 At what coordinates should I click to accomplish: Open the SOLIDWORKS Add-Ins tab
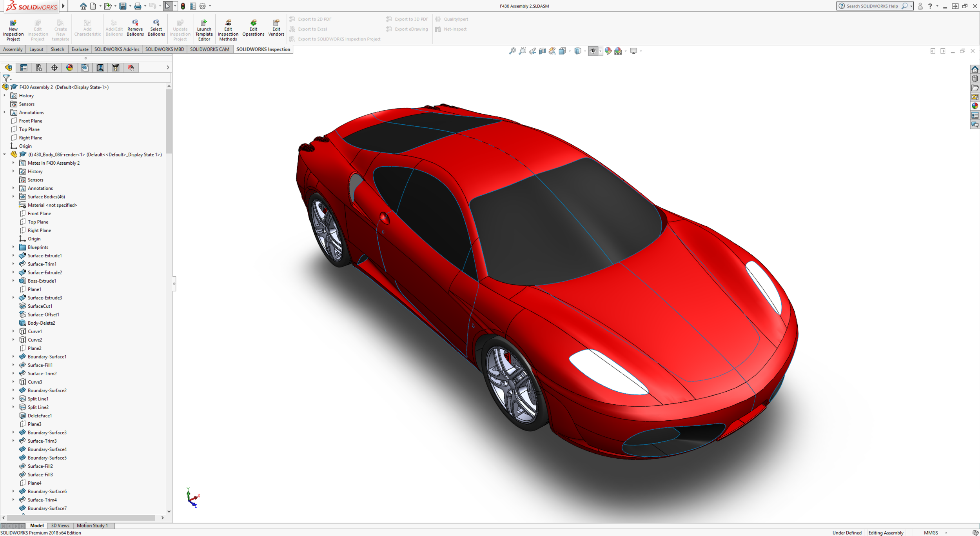coord(116,49)
